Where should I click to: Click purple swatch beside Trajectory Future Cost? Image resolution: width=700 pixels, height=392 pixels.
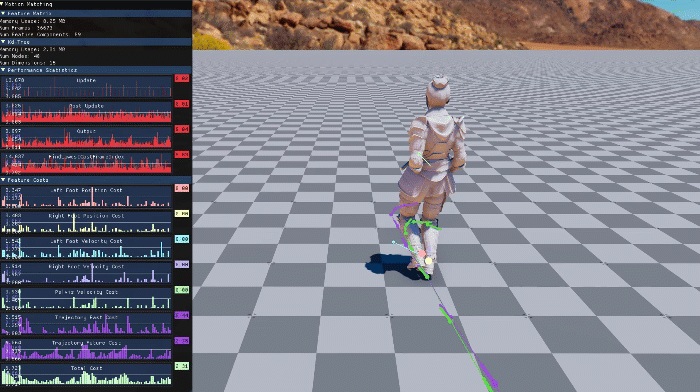(182, 341)
